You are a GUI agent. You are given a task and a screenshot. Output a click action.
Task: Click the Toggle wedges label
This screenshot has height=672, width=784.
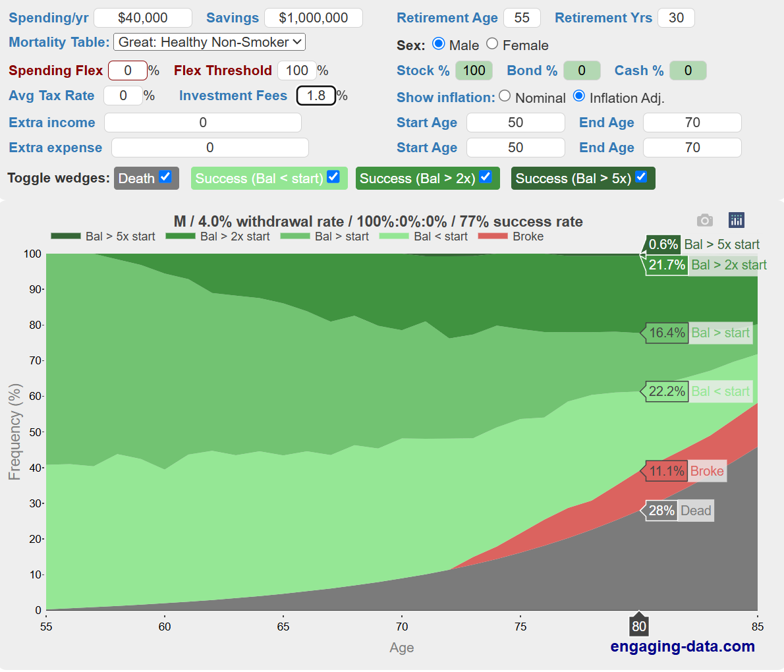(59, 178)
